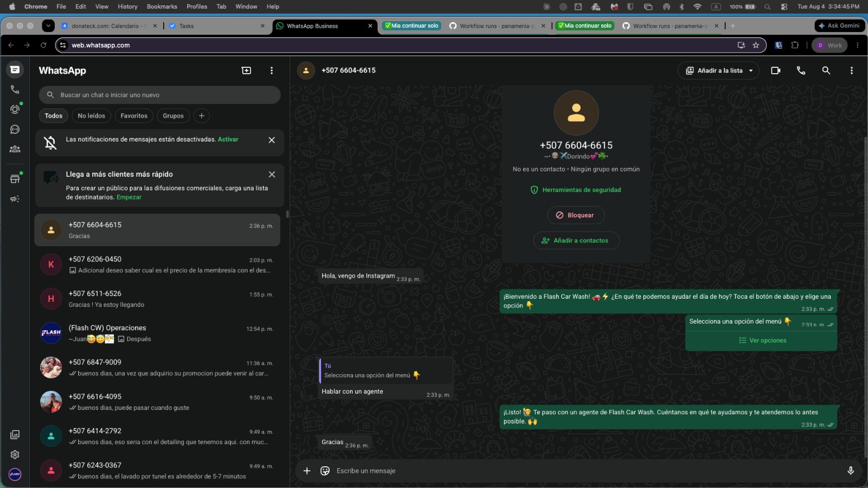Open the Flash profile avatar in the sidebar
The width and height of the screenshot is (868, 488).
[x=15, y=474]
